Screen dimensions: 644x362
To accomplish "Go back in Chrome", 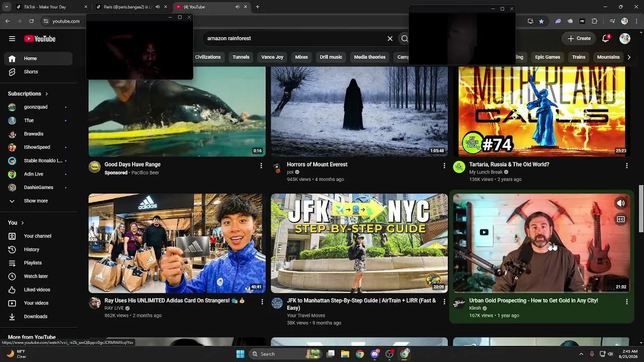I will [8, 21].
